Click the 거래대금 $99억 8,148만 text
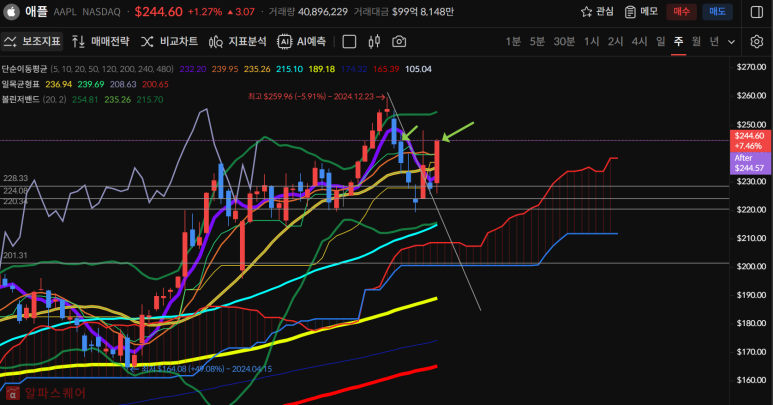The image size is (773, 405). tap(404, 12)
